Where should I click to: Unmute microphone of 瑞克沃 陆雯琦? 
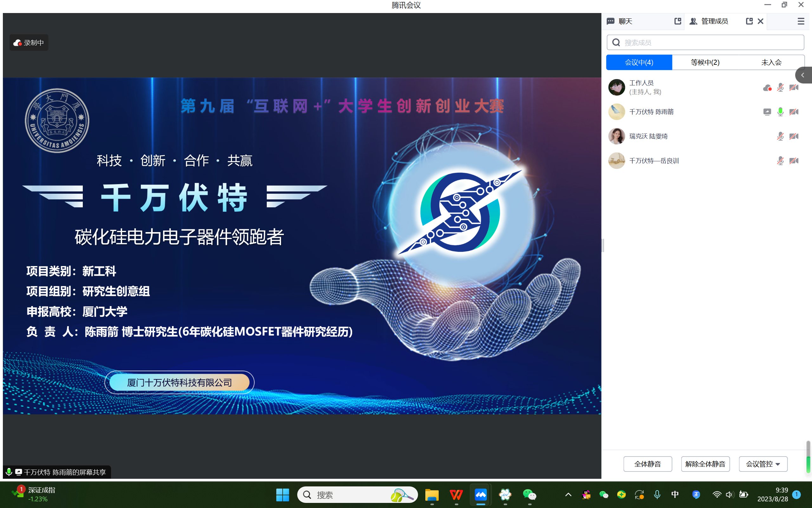pyautogui.click(x=781, y=136)
